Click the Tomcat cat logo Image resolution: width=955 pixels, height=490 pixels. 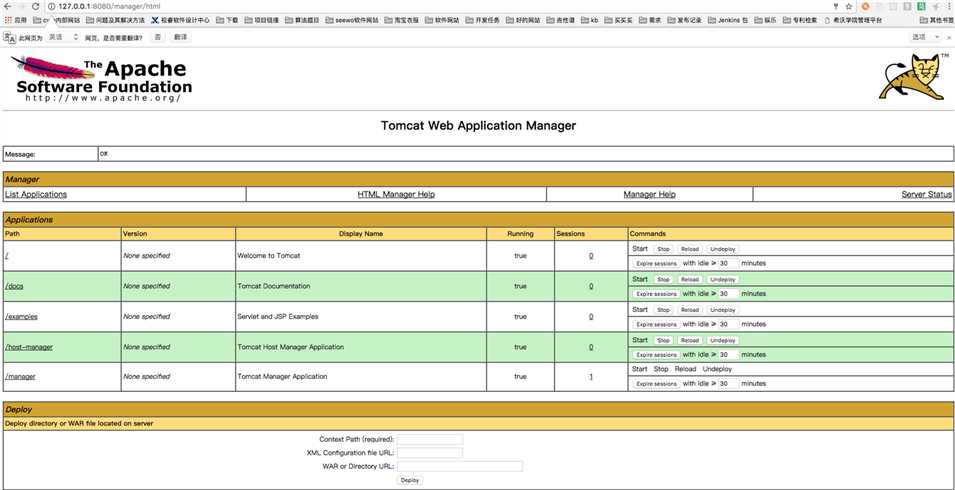click(913, 77)
